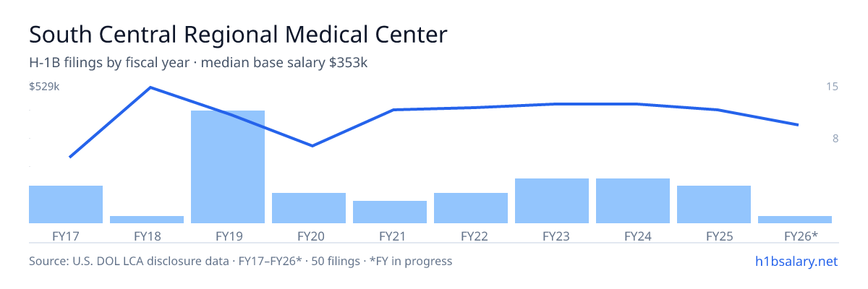Viewport: 868px width, 289px height.
Task: Select the small FY26* bar
Action: pos(795,220)
